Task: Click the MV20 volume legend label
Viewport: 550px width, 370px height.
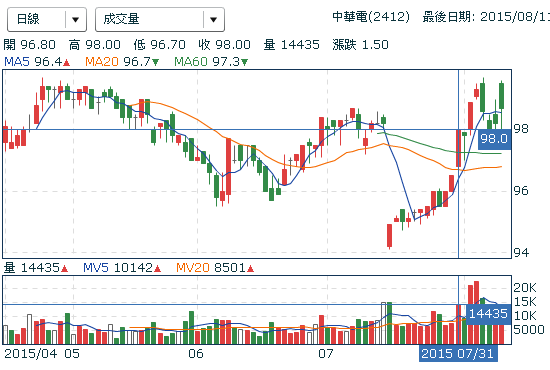Action: click(x=193, y=268)
